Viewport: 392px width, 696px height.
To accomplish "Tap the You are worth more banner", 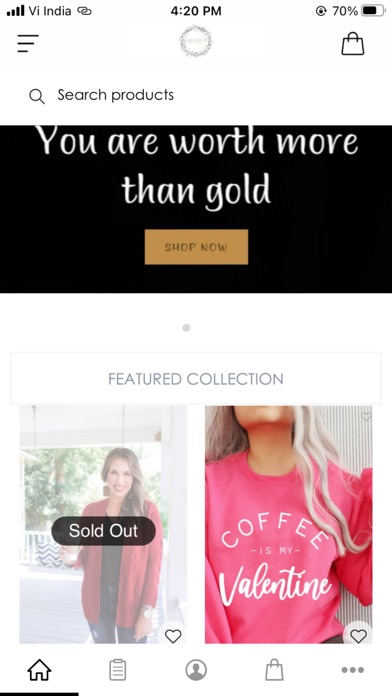I will pyautogui.click(x=196, y=209).
